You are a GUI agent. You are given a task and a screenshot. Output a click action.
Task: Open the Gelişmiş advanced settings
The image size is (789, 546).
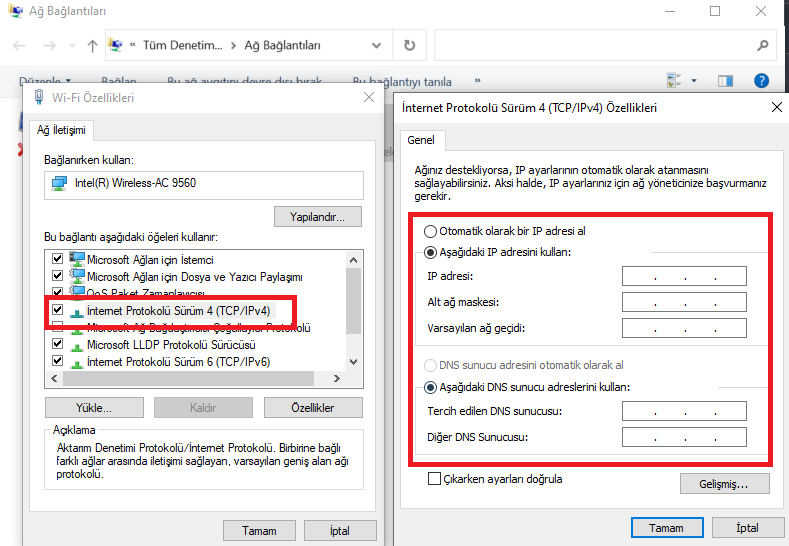(x=725, y=484)
